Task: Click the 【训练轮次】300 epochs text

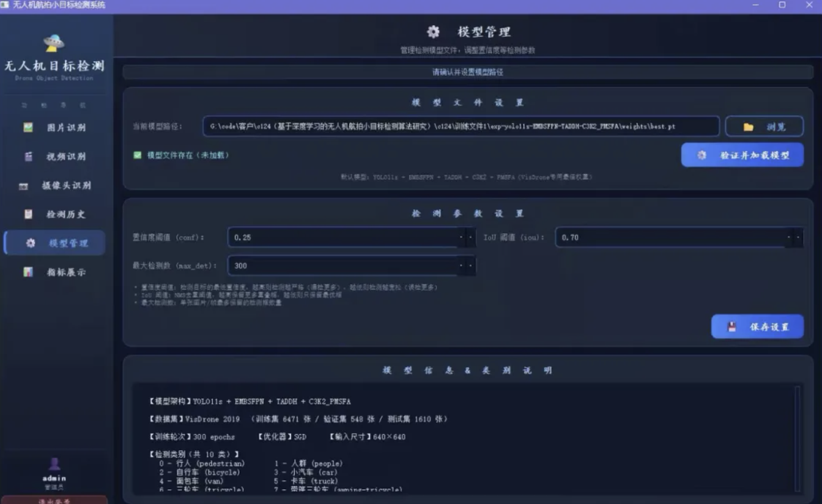Action: (x=191, y=437)
